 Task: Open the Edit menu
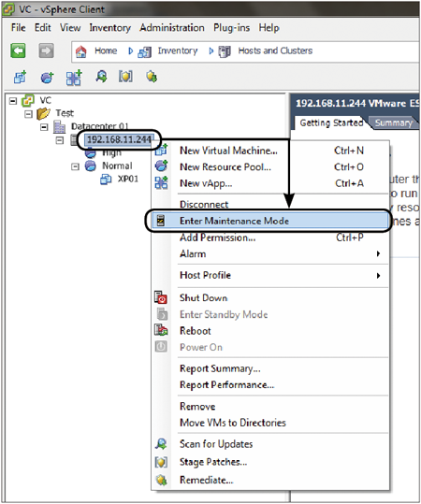pyautogui.click(x=43, y=28)
